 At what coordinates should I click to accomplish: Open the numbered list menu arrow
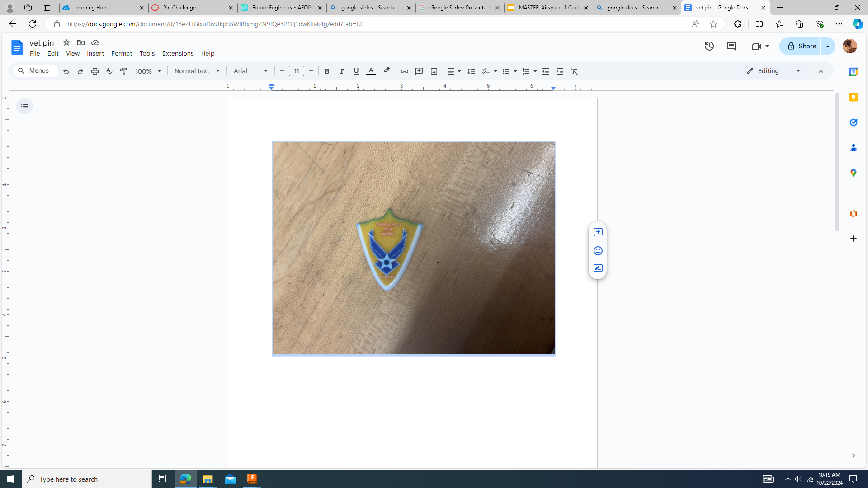click(x=535, y=71)
